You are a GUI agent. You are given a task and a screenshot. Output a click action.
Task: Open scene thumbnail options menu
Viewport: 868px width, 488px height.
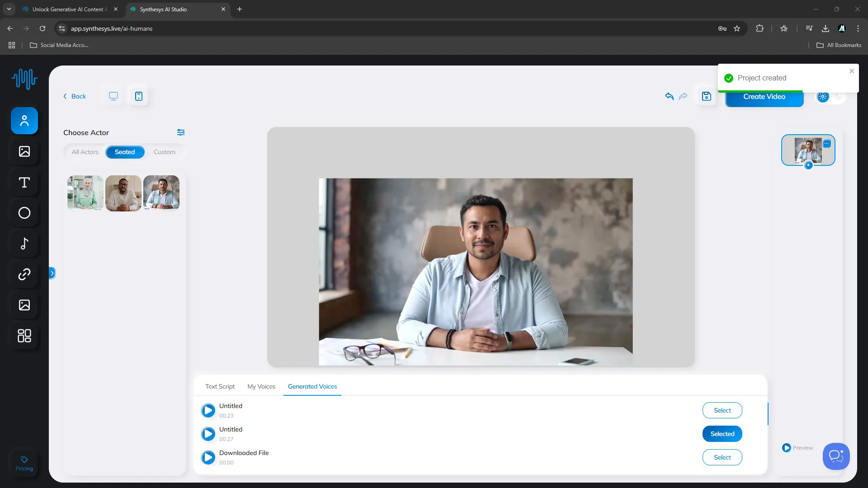(826, 144)
